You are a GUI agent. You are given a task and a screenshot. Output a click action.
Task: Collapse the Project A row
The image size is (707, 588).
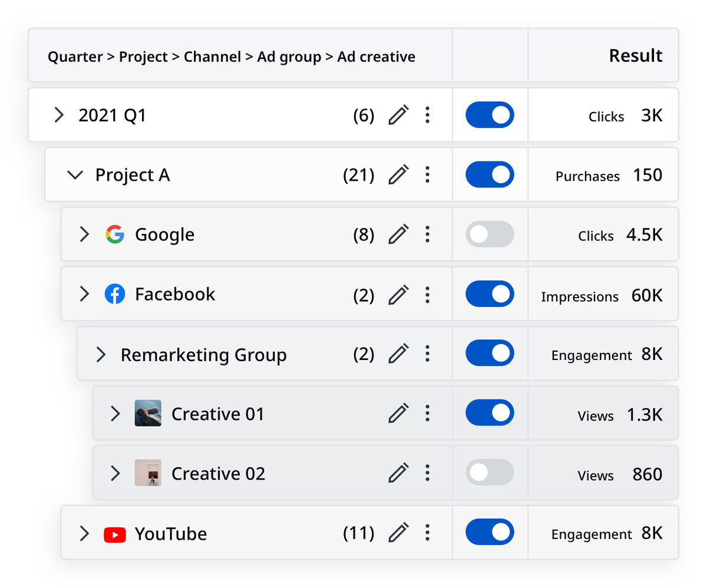point(75,175)
